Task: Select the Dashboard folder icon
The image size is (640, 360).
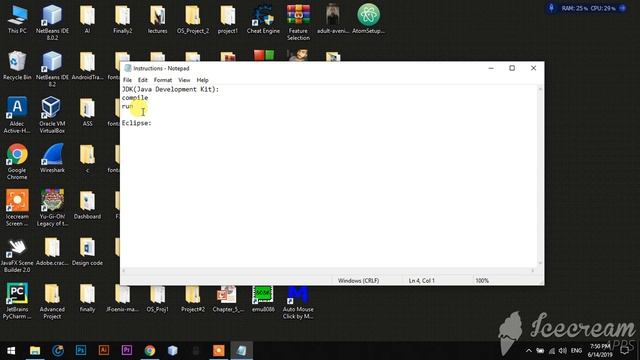Action: (x=87, y=205)
